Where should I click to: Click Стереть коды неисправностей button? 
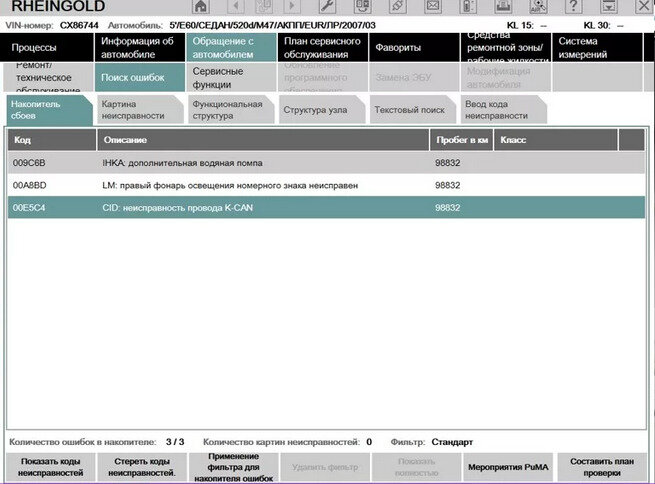tap(142, 467)
